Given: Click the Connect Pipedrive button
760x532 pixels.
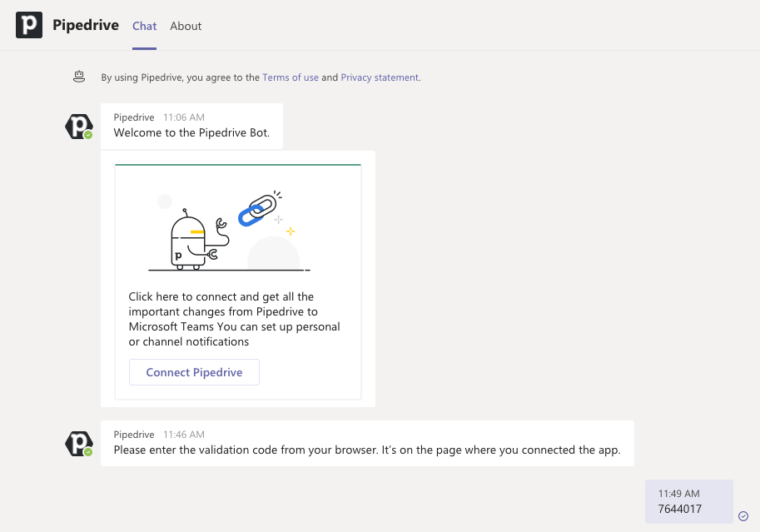Looking at the screenshot, I should pyautogui.click(x=194, y=372).
